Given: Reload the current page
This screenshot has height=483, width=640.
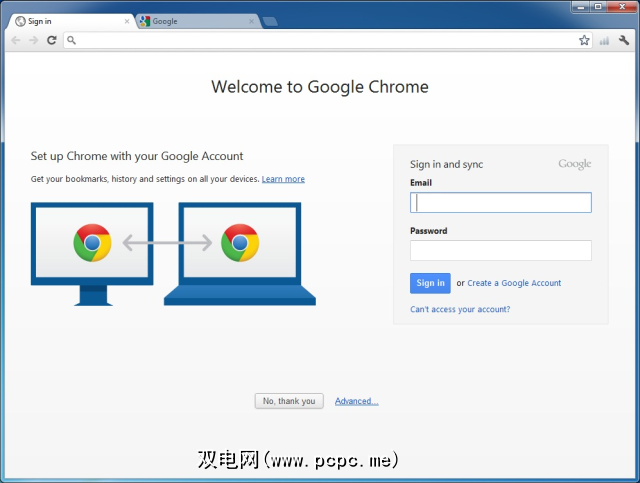Looking at the screenshot, I should click(x=51, y=40).
